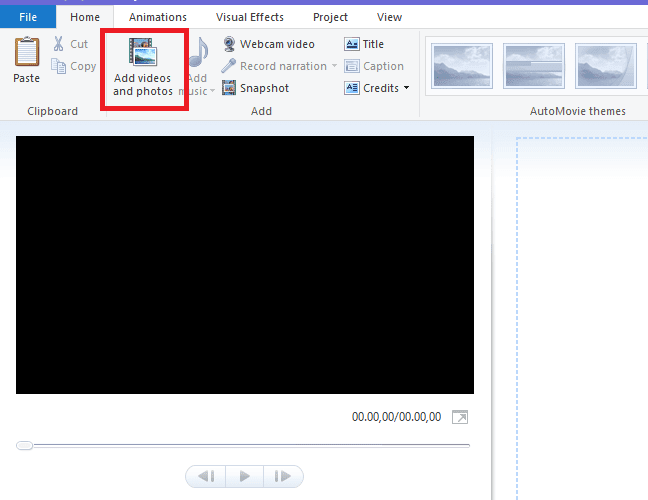This screenshot has height=500, width=648.
Task: Click Add videos and photos button
Action: coord(143,68)
